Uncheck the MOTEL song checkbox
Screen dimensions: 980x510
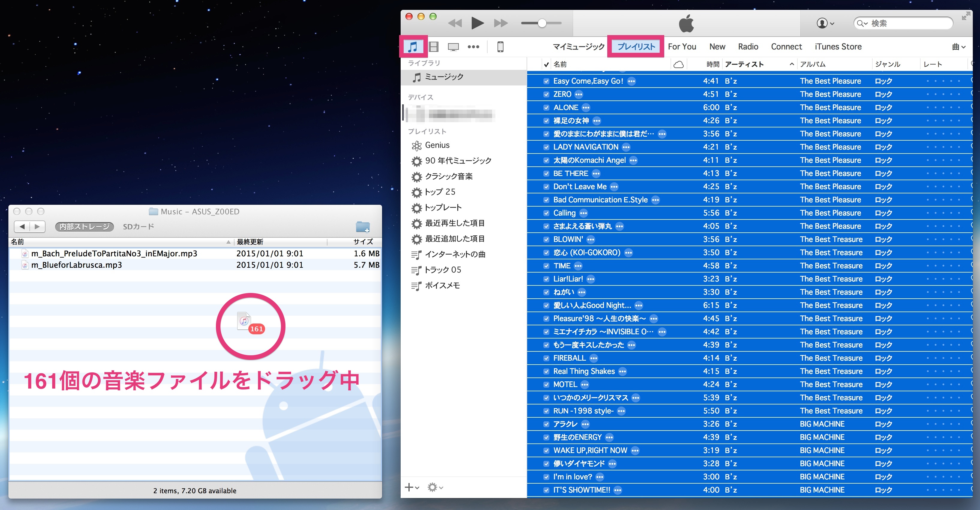point(546,385)
